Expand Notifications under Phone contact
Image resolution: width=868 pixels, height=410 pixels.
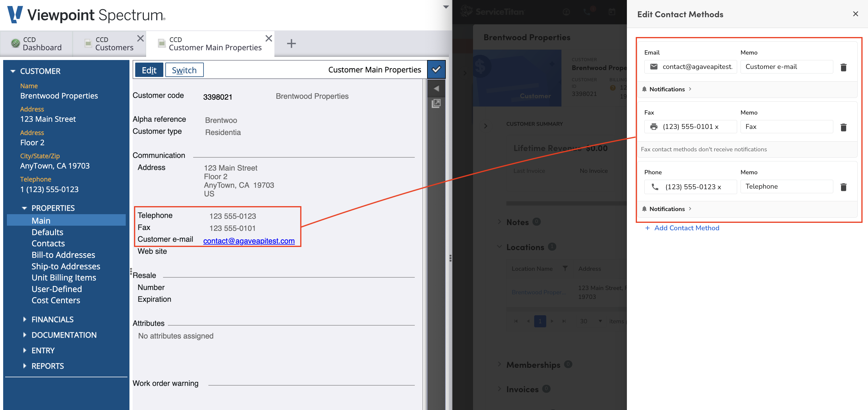pyautogui.click(x=667, y=209)
